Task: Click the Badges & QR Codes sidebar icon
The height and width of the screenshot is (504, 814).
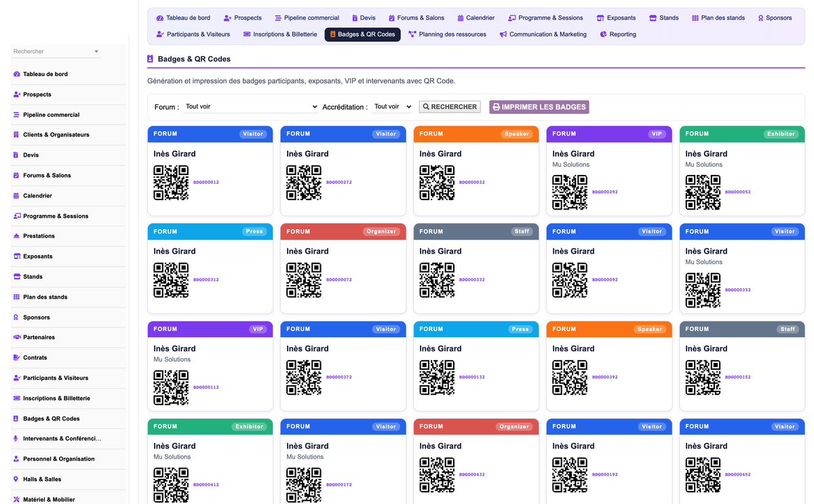Action: [17, 419]
